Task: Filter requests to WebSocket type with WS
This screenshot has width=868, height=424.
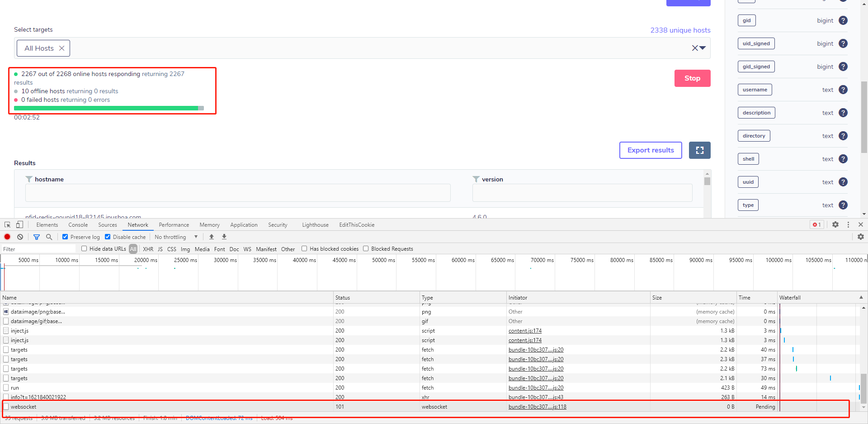Action: [x=247, y=248]
